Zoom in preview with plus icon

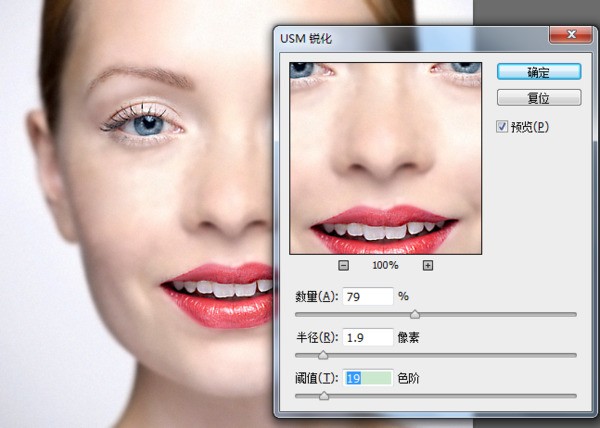click(428, 265)
